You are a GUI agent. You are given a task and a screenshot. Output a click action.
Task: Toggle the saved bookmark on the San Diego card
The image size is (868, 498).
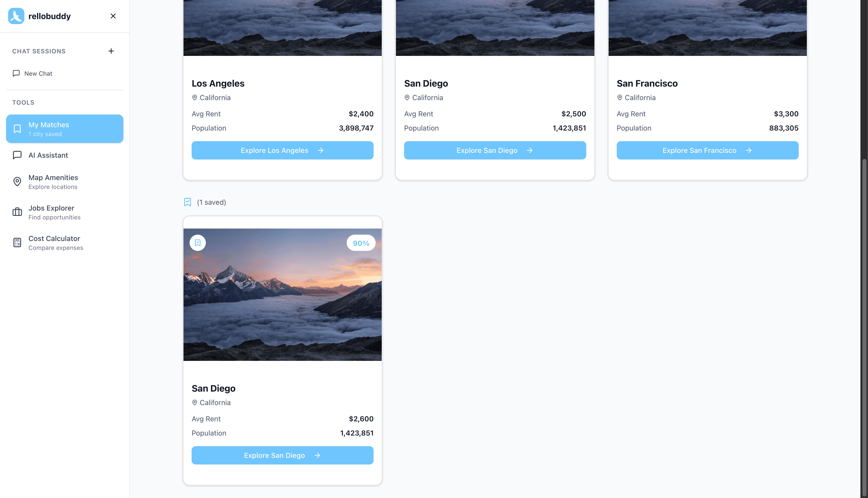click(x=197, y=243)
